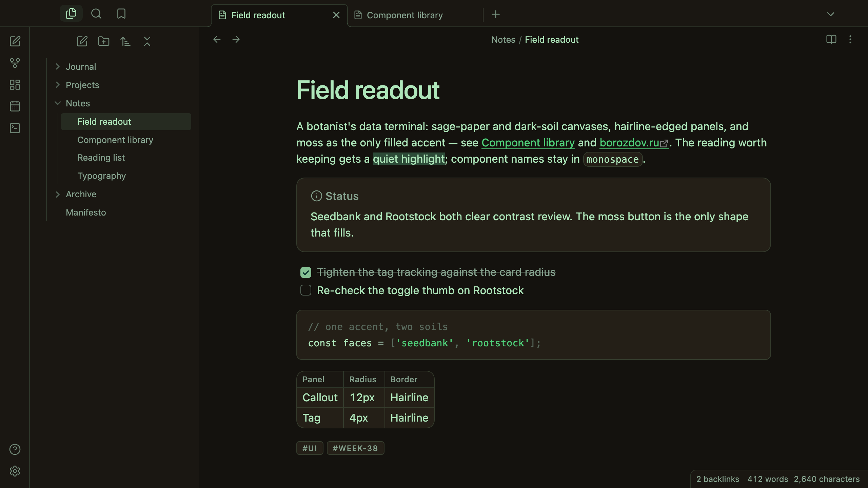Open the search panel icon
868x488 pixels.
coord(96,14)
